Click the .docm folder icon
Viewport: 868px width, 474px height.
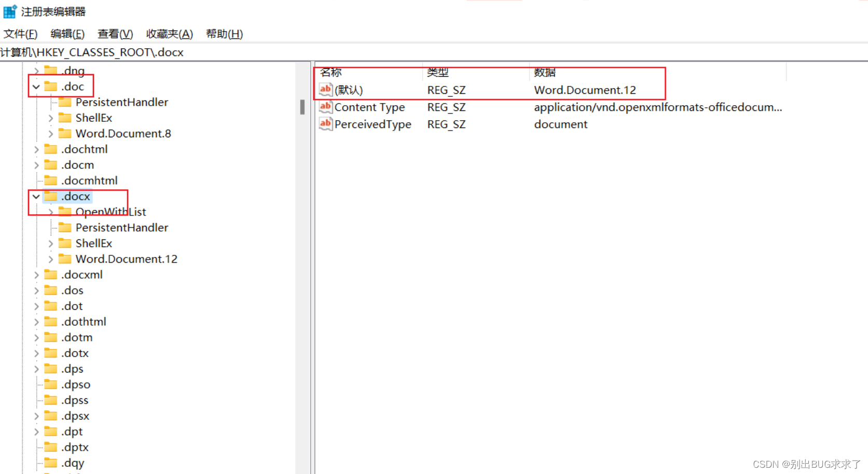[x=51, y=164]
